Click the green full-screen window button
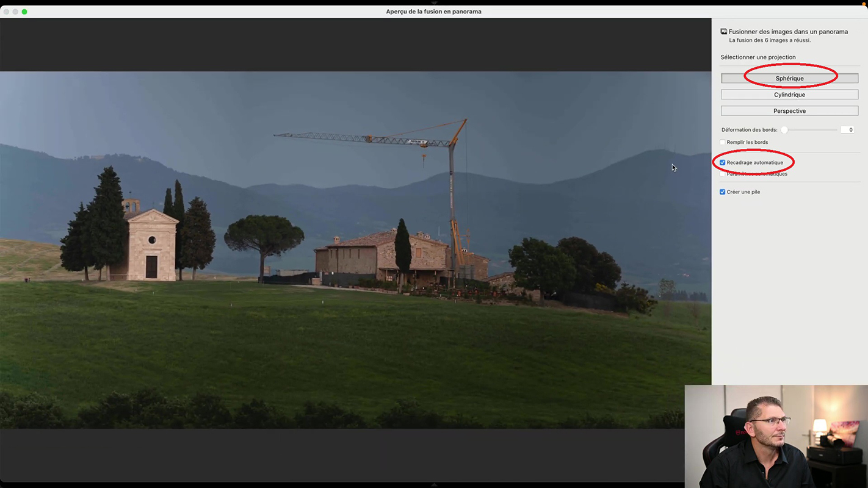 [x=24, y=12]
